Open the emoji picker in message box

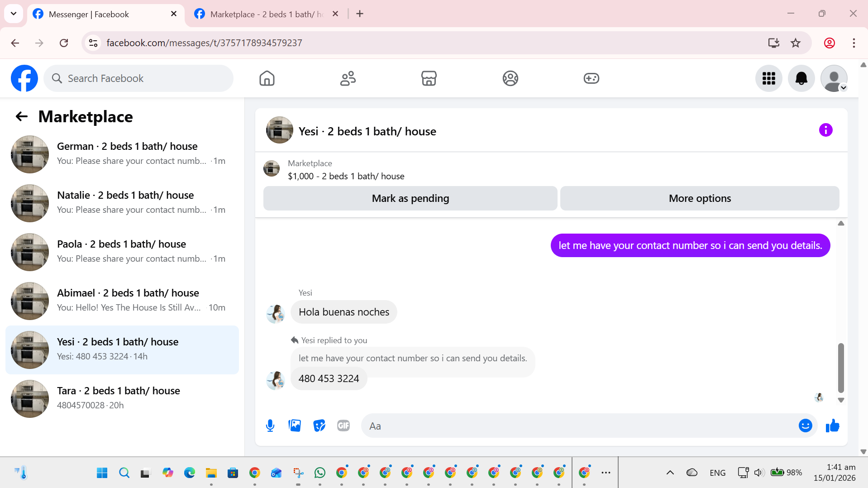805,426
